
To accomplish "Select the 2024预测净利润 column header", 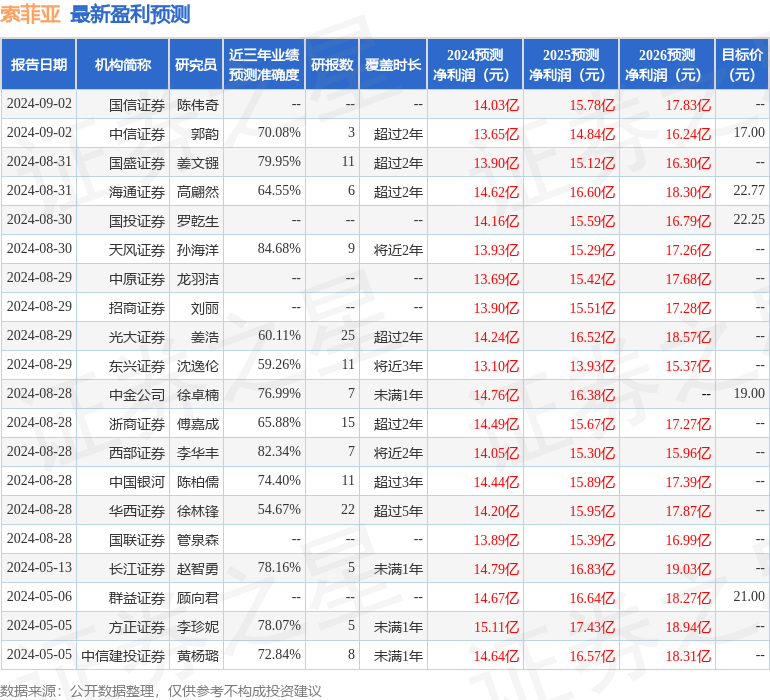I will tap(475, 65).
